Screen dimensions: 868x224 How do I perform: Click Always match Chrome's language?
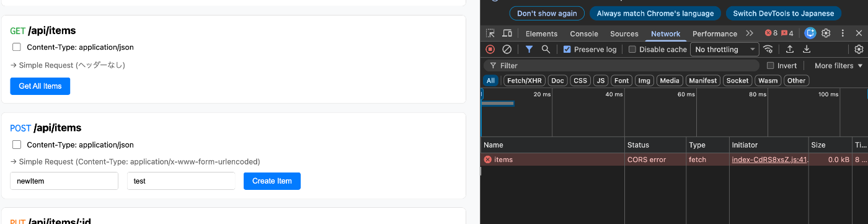click(x=655, y=13)
